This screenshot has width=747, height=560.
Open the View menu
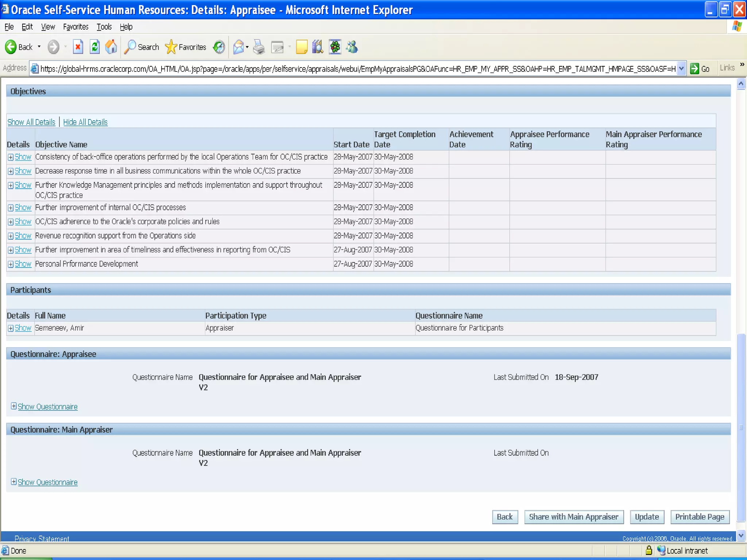pos(48,27)
